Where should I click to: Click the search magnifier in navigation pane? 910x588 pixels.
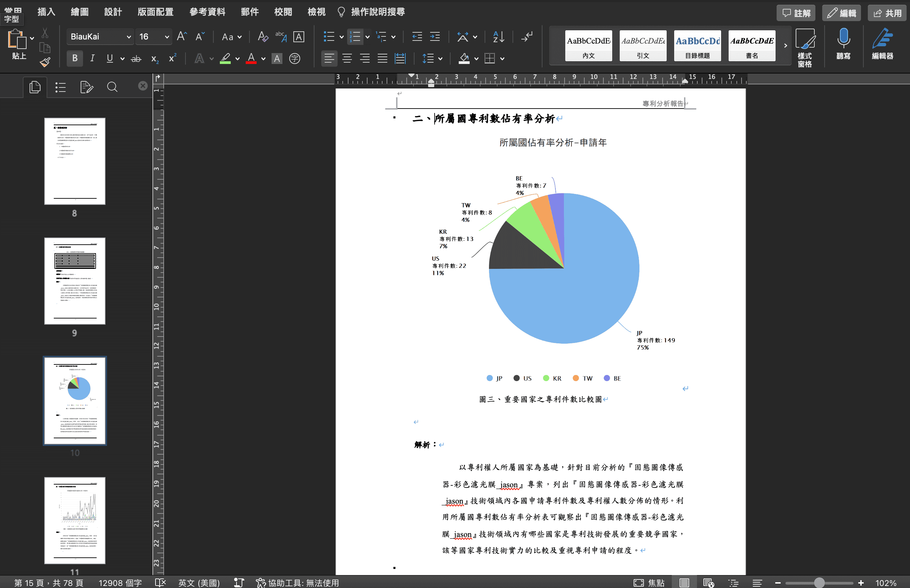coord(112,87)
